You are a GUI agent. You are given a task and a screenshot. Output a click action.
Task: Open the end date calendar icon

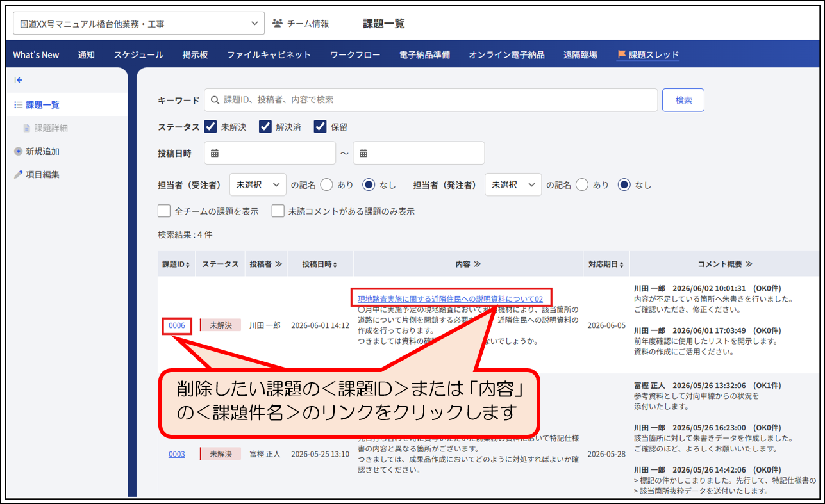pos(363,153)
